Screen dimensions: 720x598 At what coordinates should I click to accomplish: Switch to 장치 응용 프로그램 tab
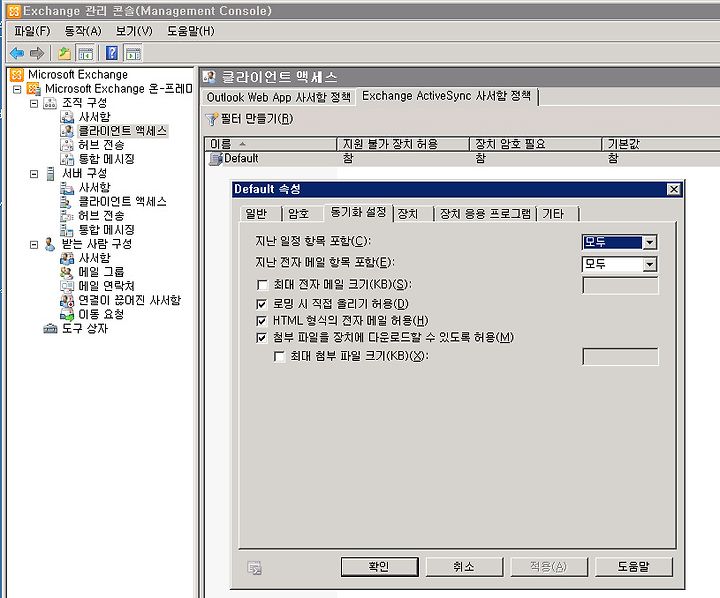485,214
